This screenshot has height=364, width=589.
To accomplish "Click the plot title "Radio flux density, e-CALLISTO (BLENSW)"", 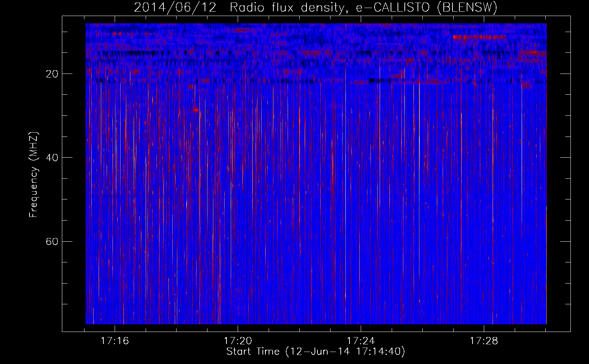I will (364, 8).
